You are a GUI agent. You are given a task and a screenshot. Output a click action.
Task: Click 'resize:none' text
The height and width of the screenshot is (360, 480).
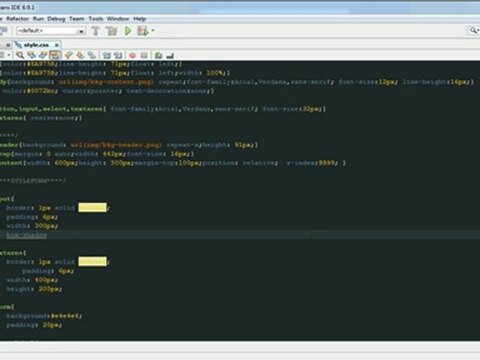click(54, 118)
